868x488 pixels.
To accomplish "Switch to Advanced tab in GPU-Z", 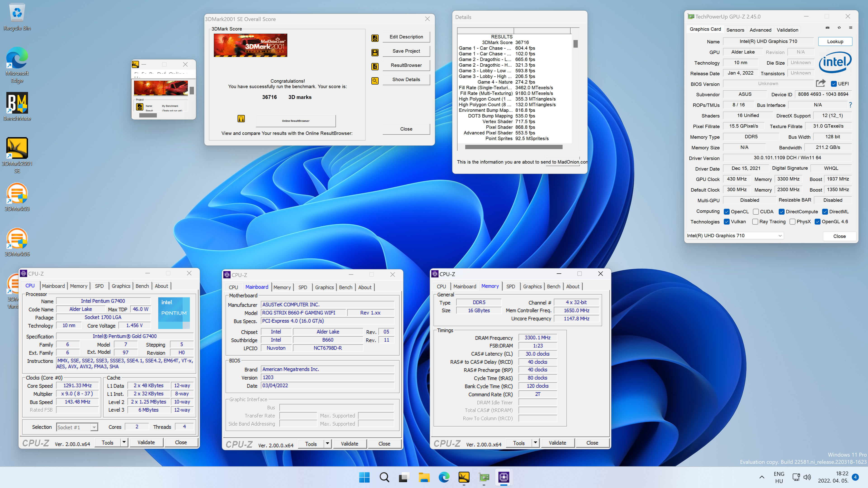I will click(760, 30).
